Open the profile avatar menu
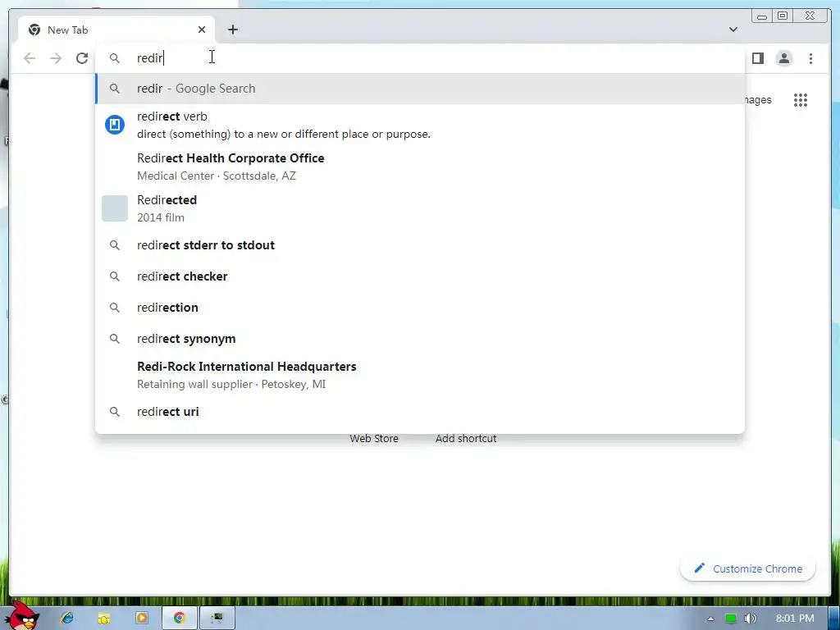 pos(783,58)
